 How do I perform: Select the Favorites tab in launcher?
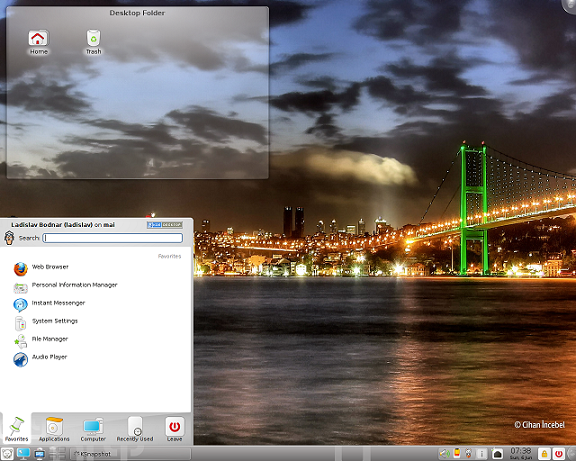[x=16, y=429]
